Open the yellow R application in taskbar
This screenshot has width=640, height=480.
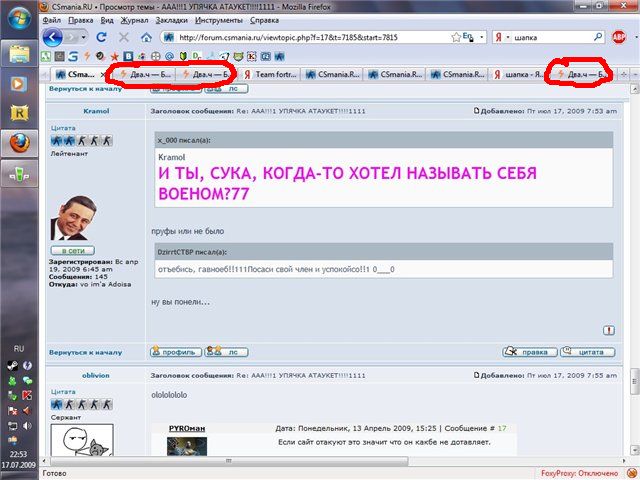[x=19, y=113]
